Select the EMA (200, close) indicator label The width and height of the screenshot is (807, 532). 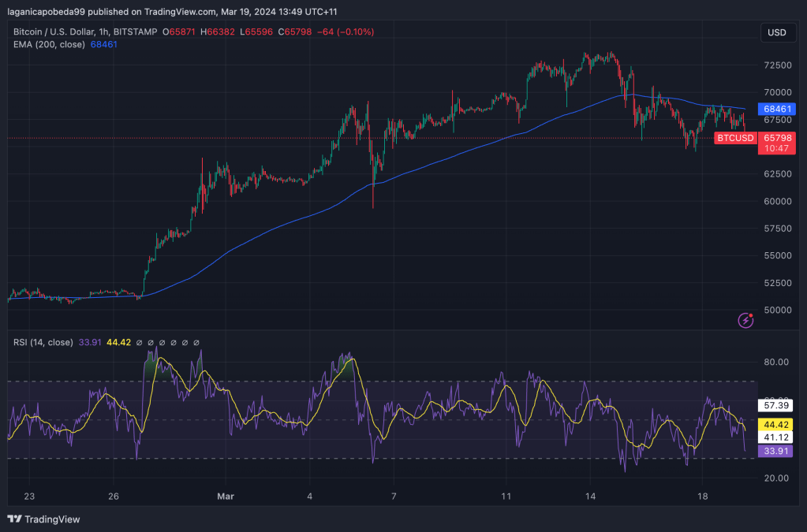click(x=50, y=45)
